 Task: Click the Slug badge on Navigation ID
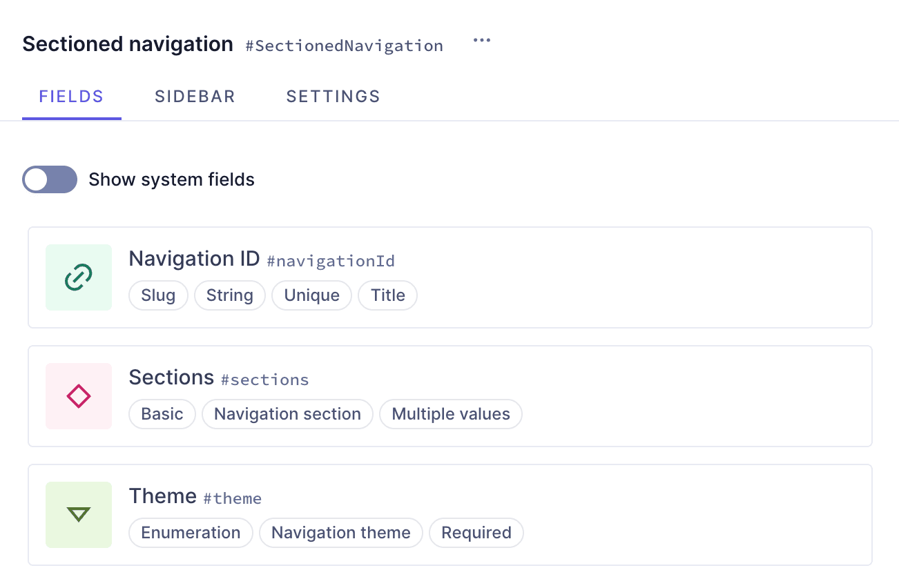(x=158, y=295)
